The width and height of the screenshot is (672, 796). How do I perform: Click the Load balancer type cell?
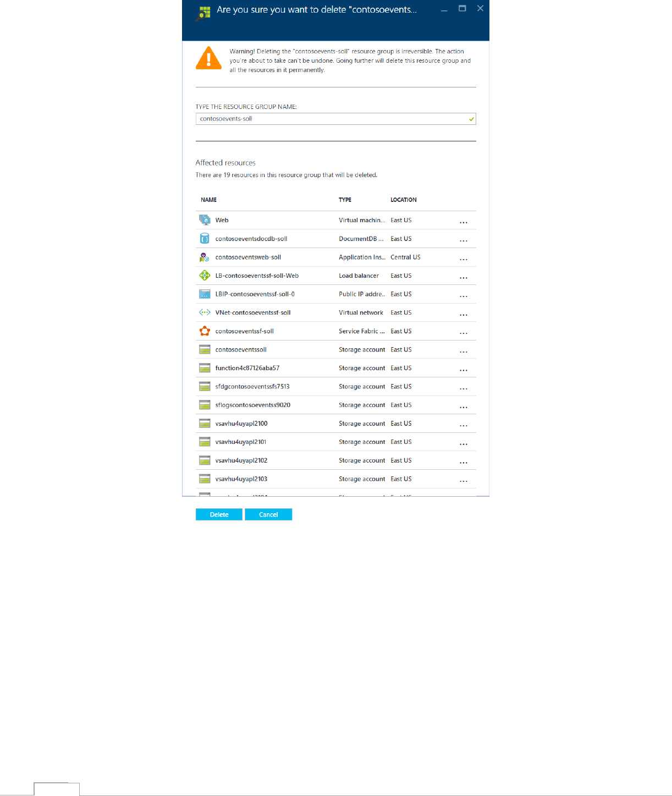click(359, 276)
